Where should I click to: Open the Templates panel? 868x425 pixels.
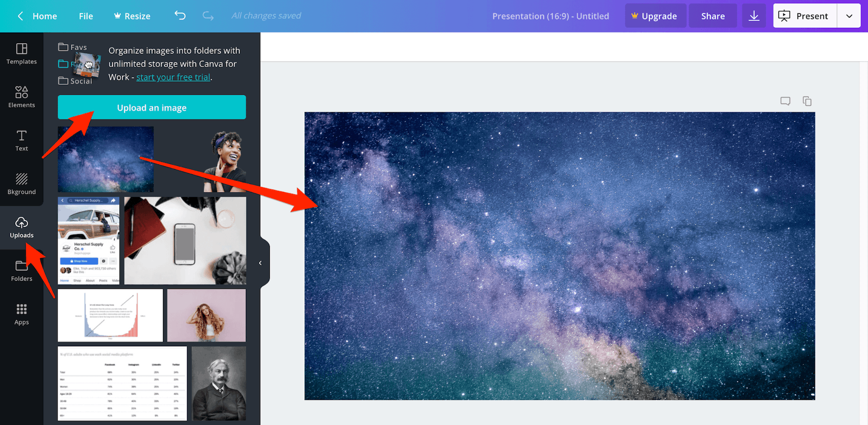point(21,54)
